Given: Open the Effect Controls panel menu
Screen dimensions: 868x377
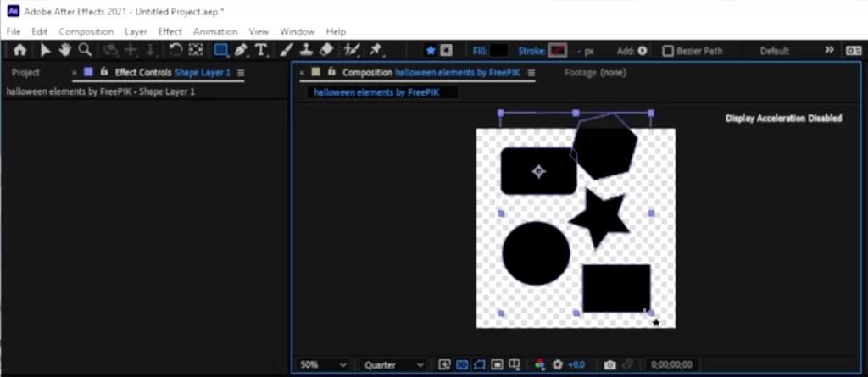Looking at the screenshot, I should [x=240, y=73].
